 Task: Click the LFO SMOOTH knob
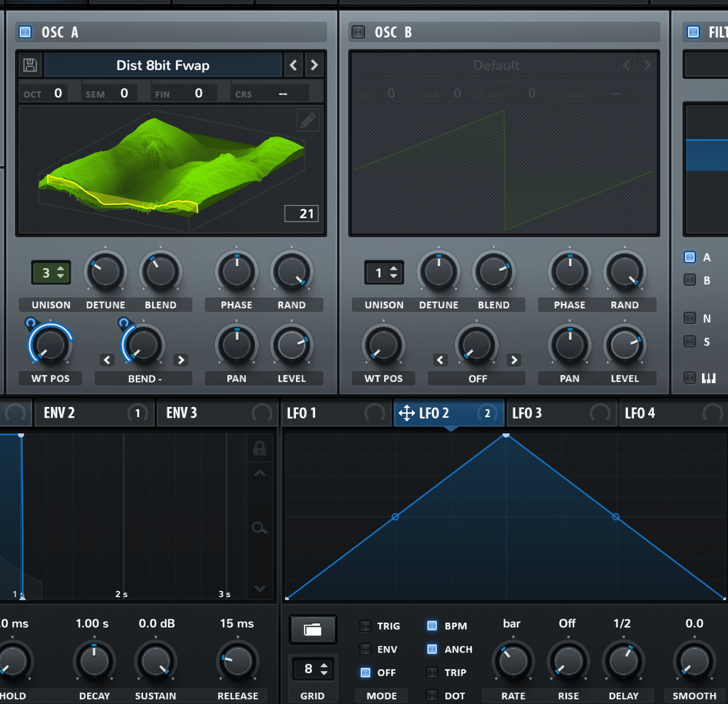click(x=695, y=662)
